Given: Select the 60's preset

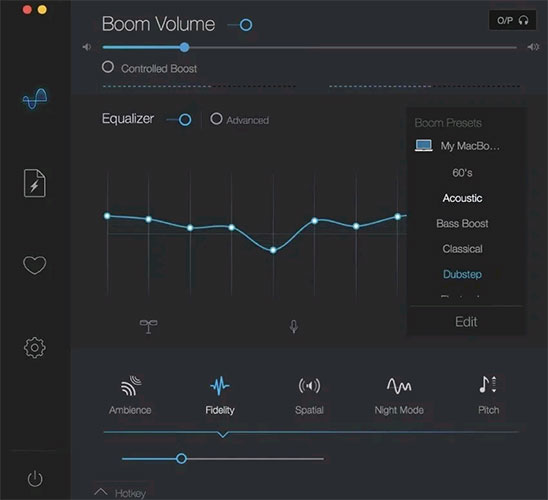Looking at the screenshot, I should [462, 173].
